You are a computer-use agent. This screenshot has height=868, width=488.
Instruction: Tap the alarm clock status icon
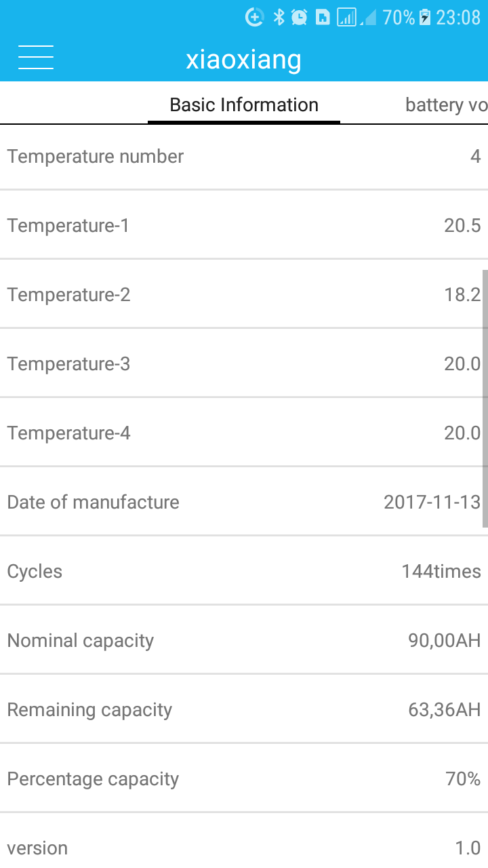tap(299, 18)
